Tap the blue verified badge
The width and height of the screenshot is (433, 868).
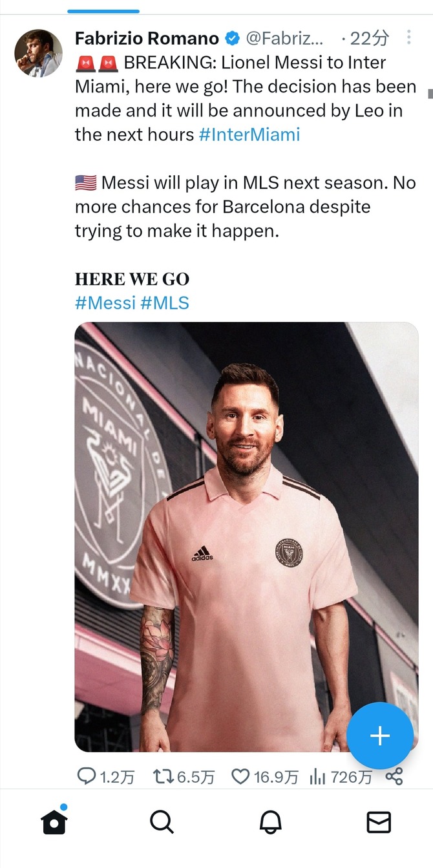(x=232, y=39)
